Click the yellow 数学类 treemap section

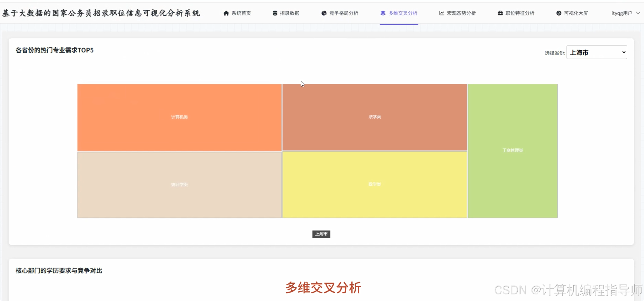click(x=374, y=184)
